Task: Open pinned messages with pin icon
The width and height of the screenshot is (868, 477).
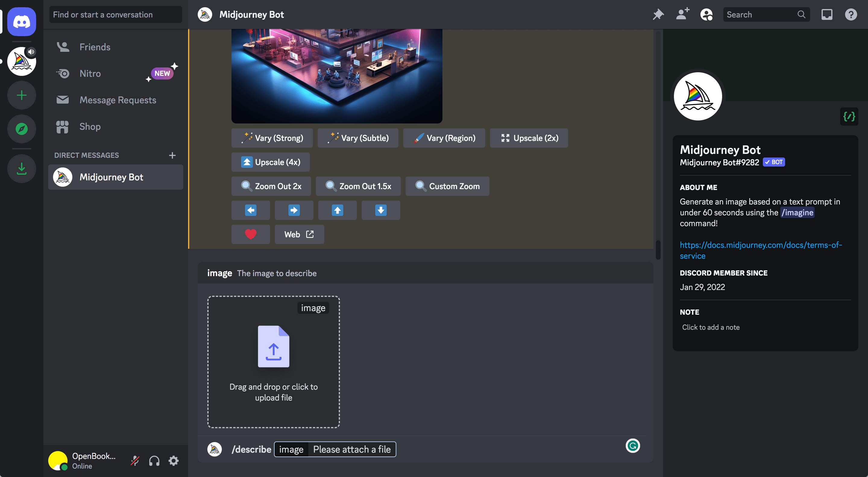Action: coord(658,14)
